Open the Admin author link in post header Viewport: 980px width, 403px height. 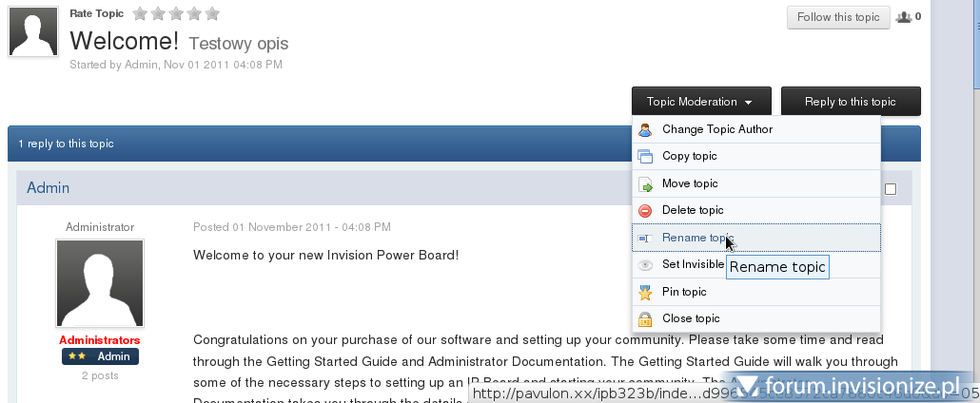tap(48, 188)
